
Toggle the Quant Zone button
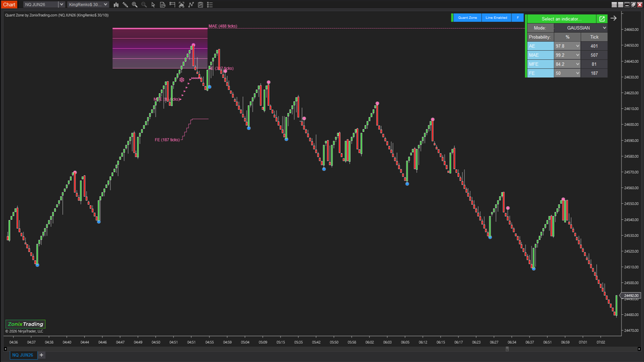click(x=467, y=18)
